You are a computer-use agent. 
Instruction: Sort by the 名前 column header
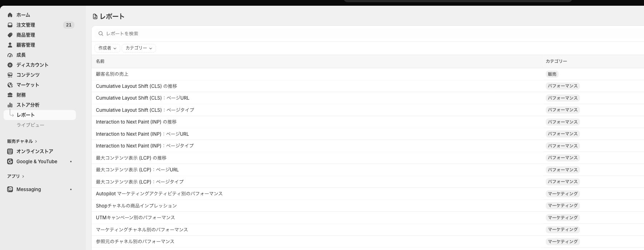(100, 61)
